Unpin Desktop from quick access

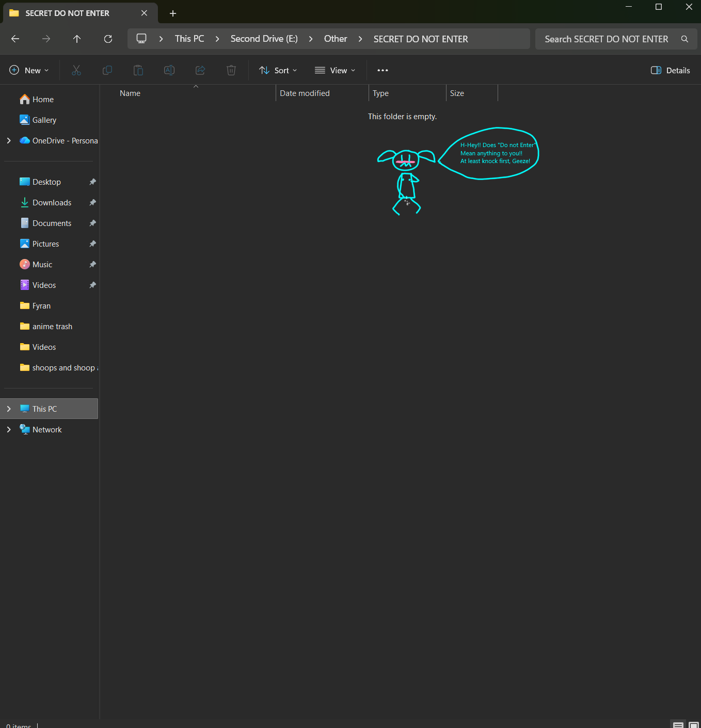[x=92, y=182]
